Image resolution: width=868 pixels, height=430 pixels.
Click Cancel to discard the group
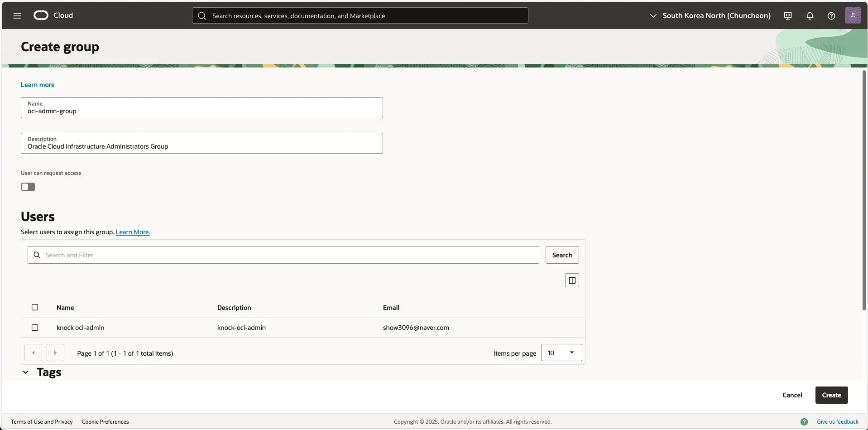pyautogui.click(x=792, y=395)
